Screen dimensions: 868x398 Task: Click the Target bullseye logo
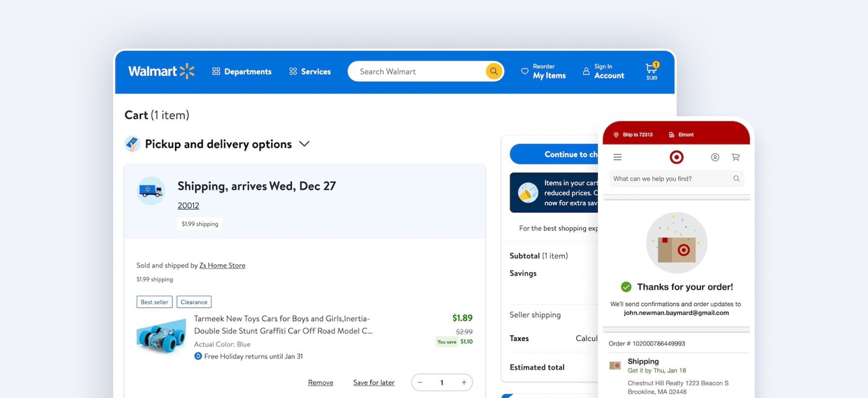point(676,157)
